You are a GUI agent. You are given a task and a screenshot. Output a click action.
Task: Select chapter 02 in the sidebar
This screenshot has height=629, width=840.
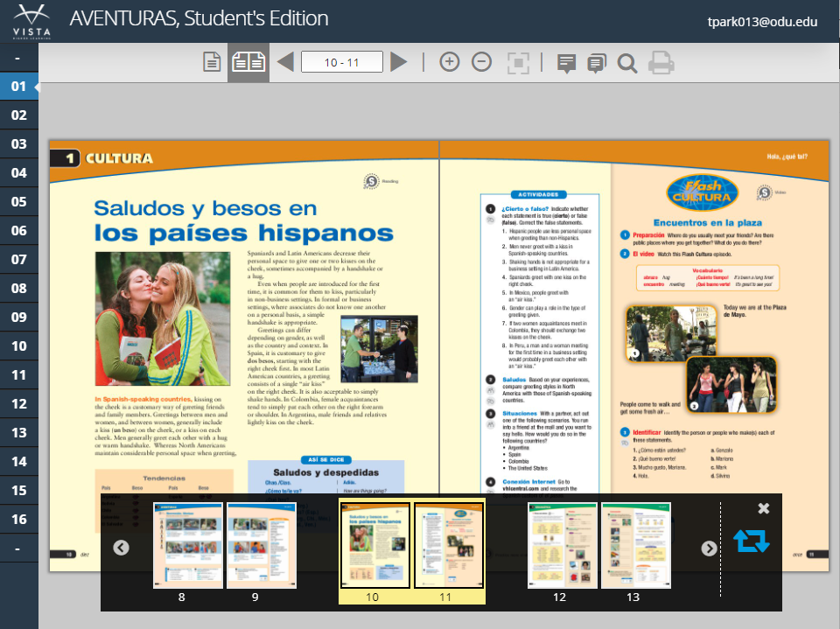pos(19,115)
